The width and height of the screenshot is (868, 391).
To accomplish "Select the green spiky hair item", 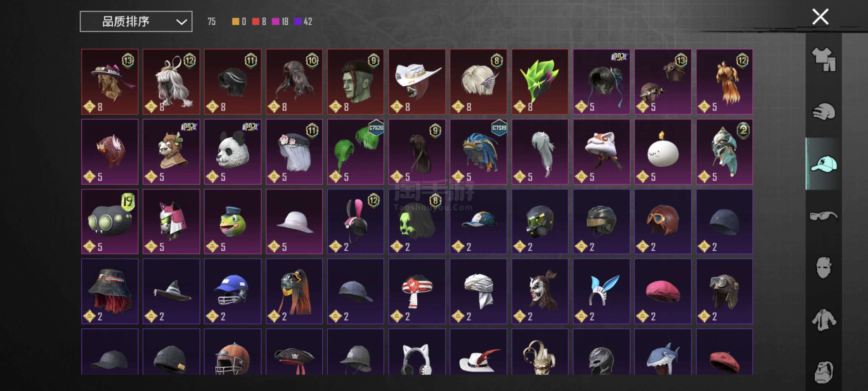I will coord(540,82).
